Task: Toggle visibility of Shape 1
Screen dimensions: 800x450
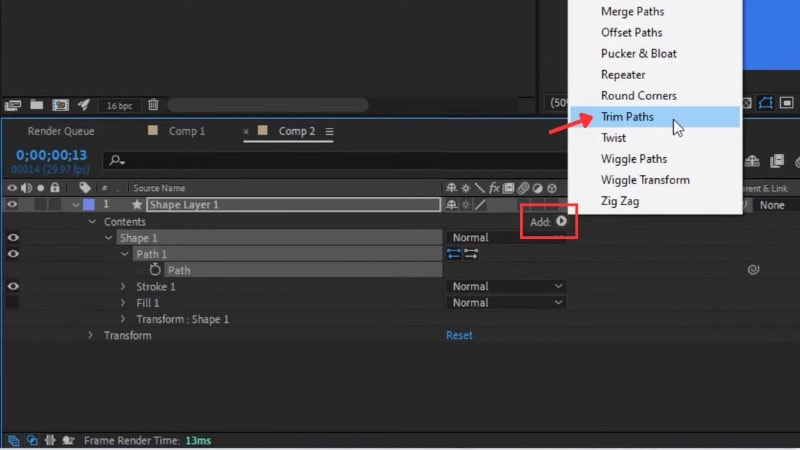Action: tap(13, 238)
